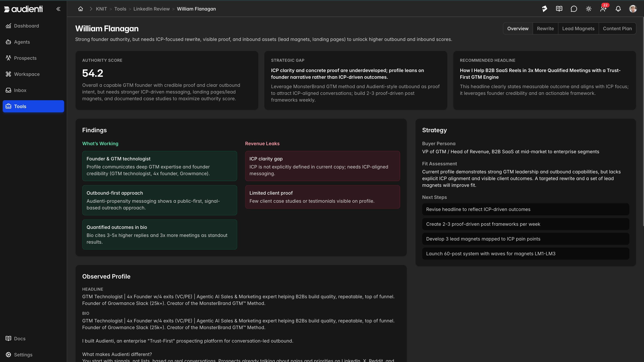Select the Limited client proof card
This screenshot has height=362, width=644.
click(322, 197)
